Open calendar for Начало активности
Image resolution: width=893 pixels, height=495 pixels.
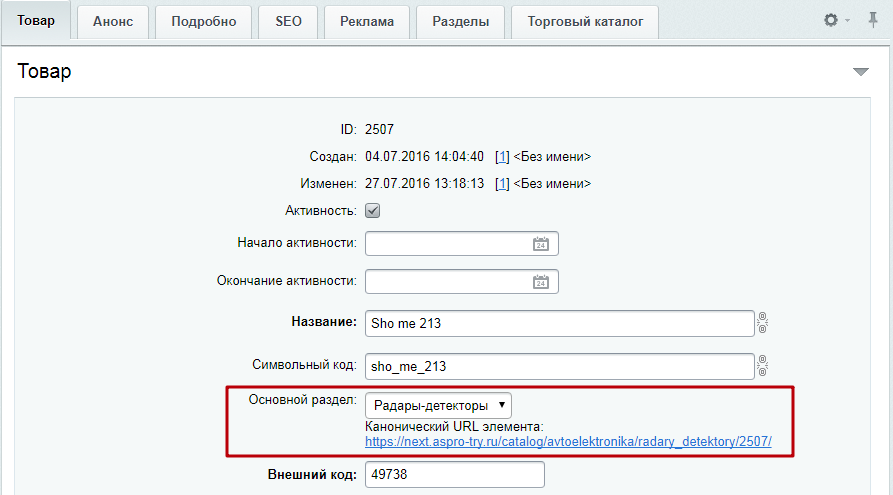click(540, 244)
